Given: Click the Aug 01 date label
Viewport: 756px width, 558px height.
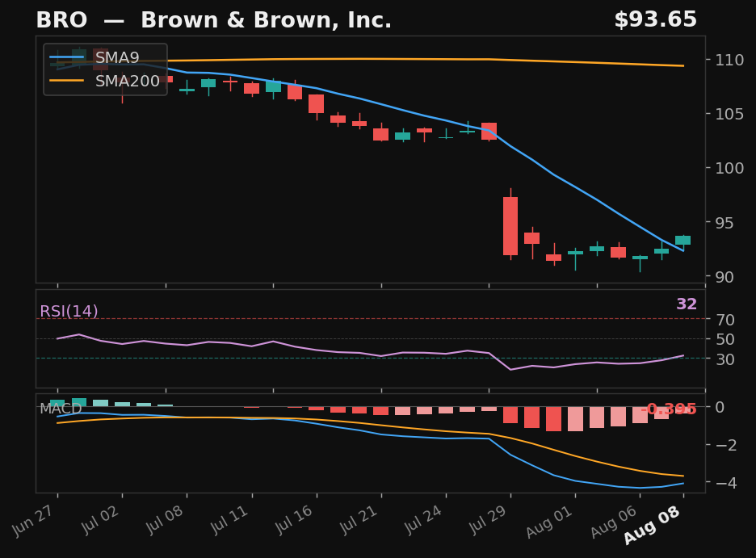Looking at the screenshot, I should point(550,522).
